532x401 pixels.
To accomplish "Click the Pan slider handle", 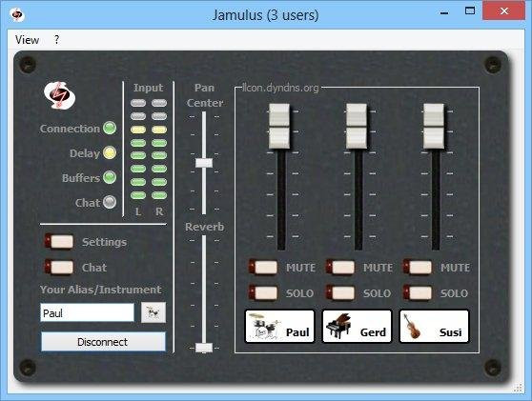I will point(204,163).
